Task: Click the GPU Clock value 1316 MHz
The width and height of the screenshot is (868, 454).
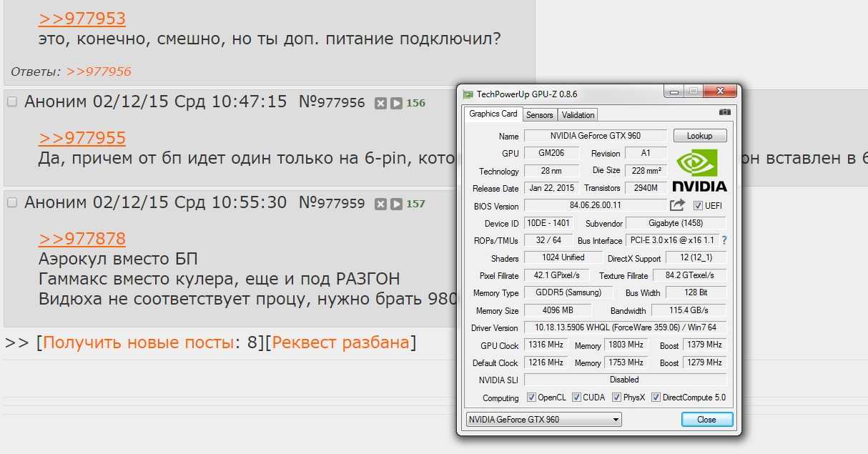Action: click(546, 345)
